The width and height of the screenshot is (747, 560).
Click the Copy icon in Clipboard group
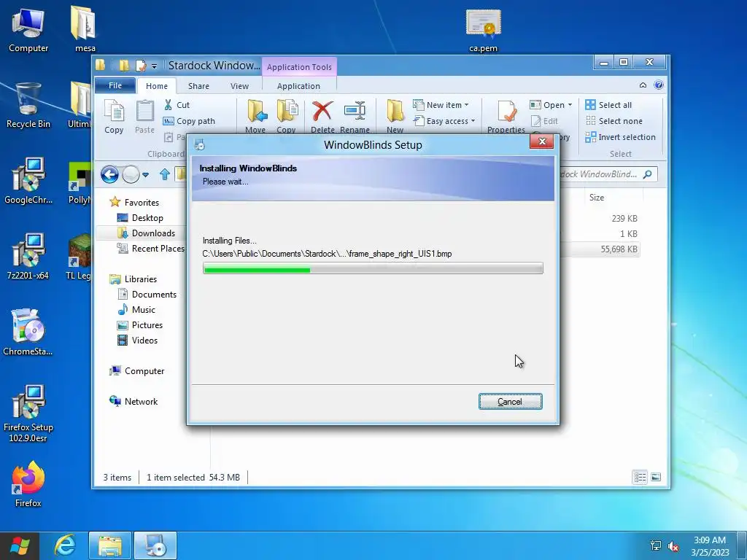(114, 117)
